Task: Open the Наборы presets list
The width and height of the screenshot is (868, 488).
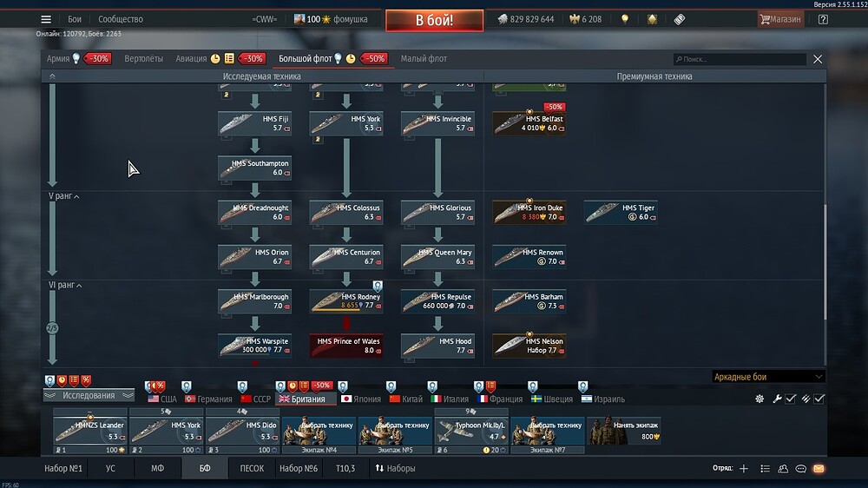Action: 395,469
